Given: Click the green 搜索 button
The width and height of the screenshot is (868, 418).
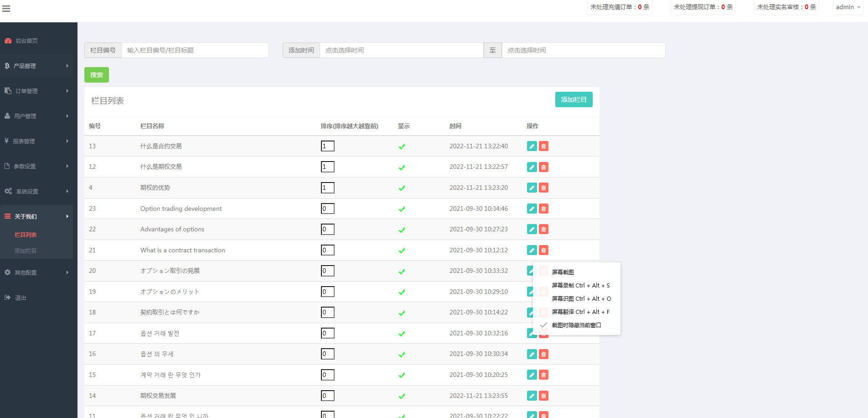Looking at the screenshot, I should 97,75.
